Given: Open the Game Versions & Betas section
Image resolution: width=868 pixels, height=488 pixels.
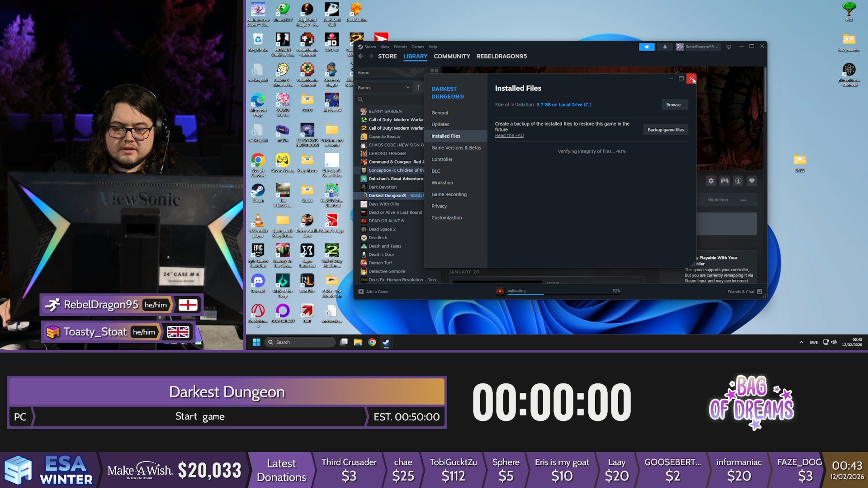Looking at the screenshot, I should coord(456,148).
